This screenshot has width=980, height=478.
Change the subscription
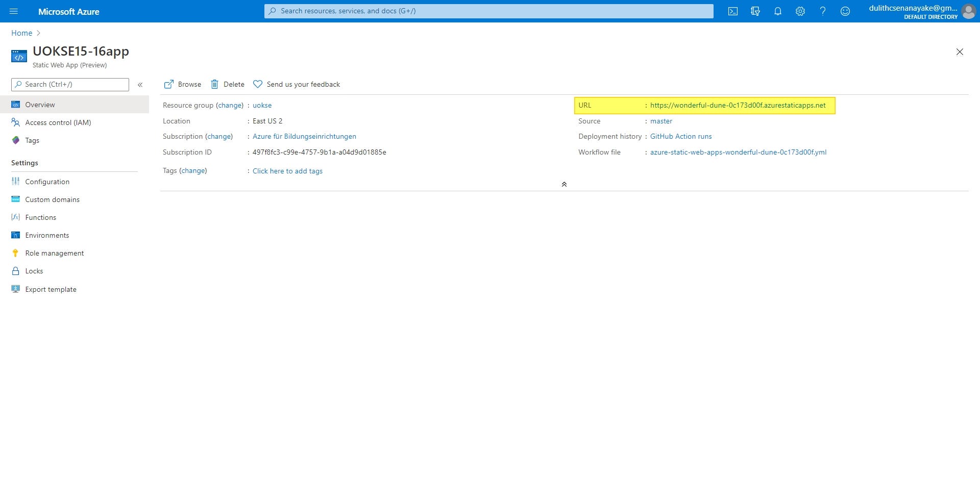[x=219, y=136]
